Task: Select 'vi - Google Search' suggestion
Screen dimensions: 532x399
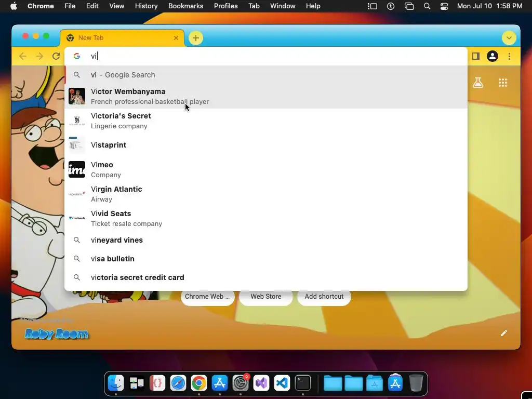Action: tap(266, 75)
